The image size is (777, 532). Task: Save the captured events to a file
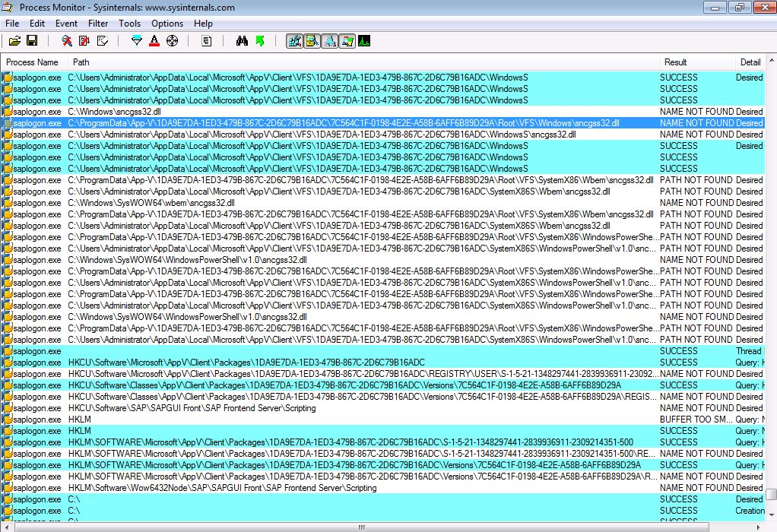pyautogui.click(x=32, y=40)
